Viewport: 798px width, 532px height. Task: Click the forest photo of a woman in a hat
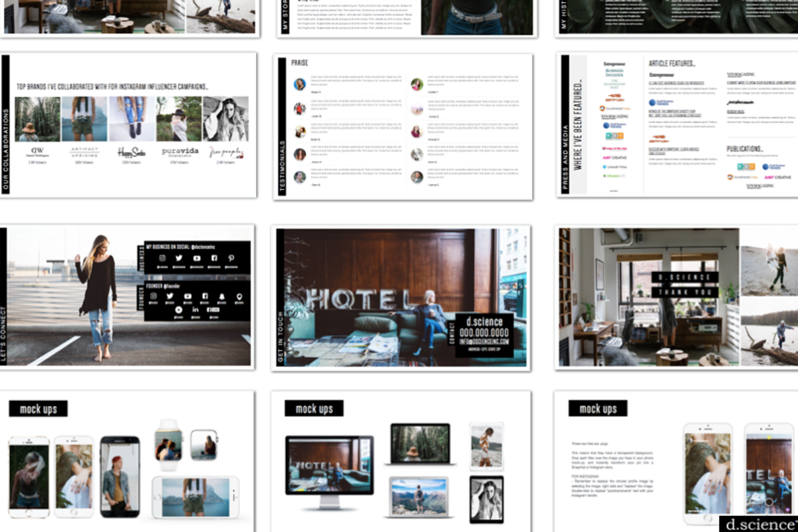click(37, 119)
